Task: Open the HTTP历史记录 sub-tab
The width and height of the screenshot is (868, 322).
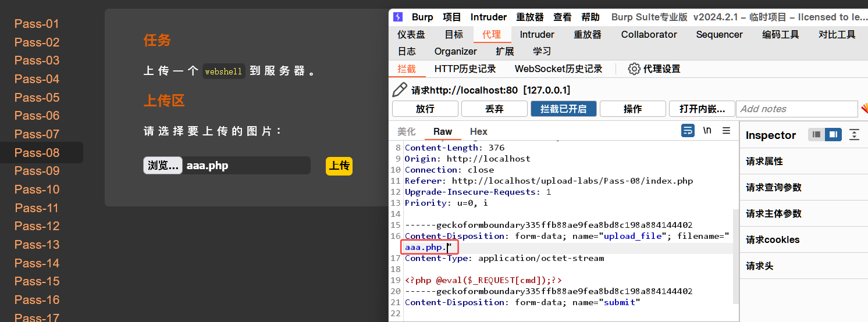Action: point(465,69)
